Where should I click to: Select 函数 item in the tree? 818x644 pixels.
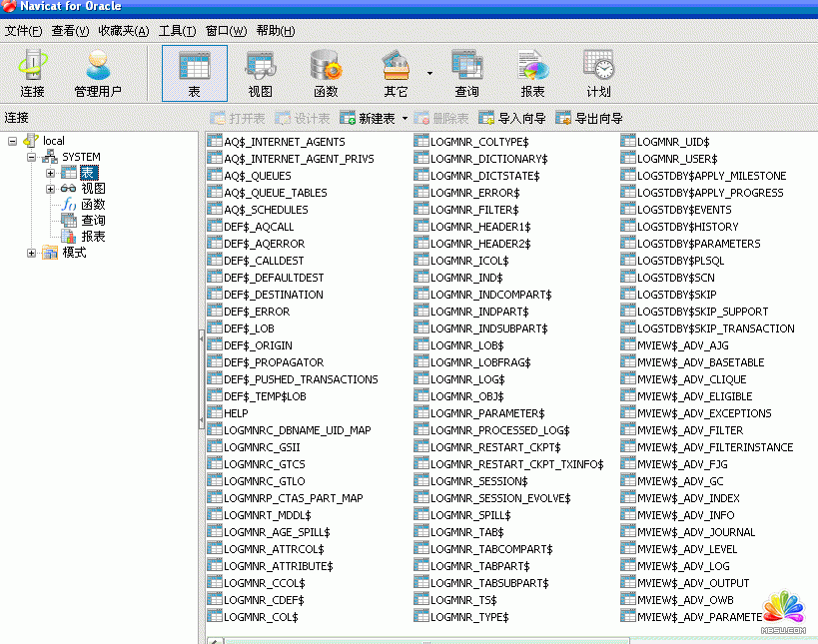click(x=93, y=205)
